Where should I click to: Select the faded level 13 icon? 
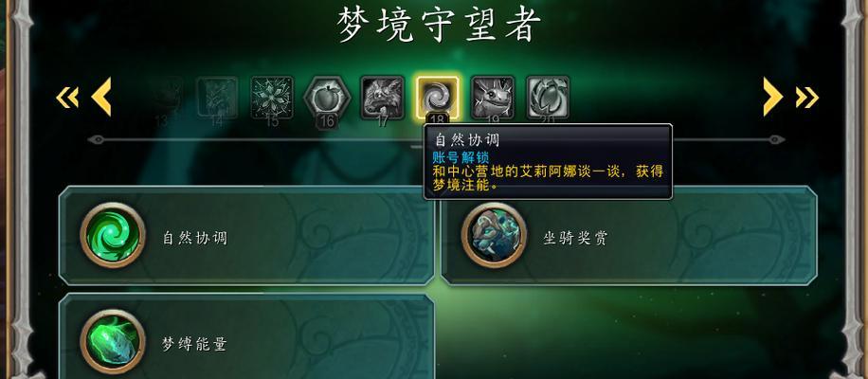click(x=162, y=98)
